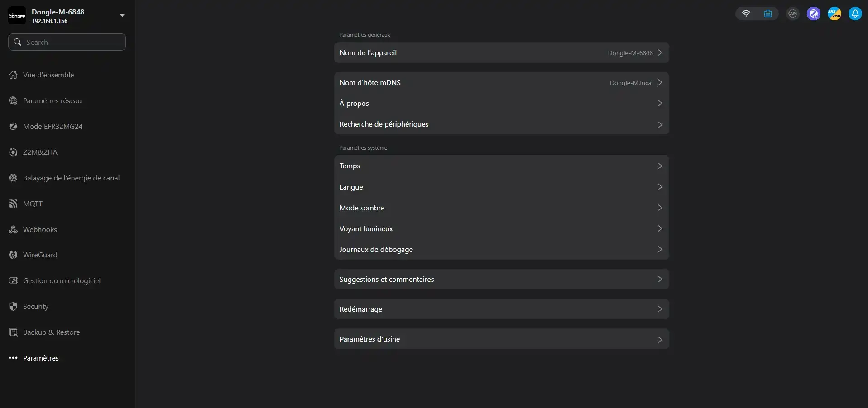Open the Voyant lumineux setting
This screenshot has width=868, height=408.
(501, 229)
